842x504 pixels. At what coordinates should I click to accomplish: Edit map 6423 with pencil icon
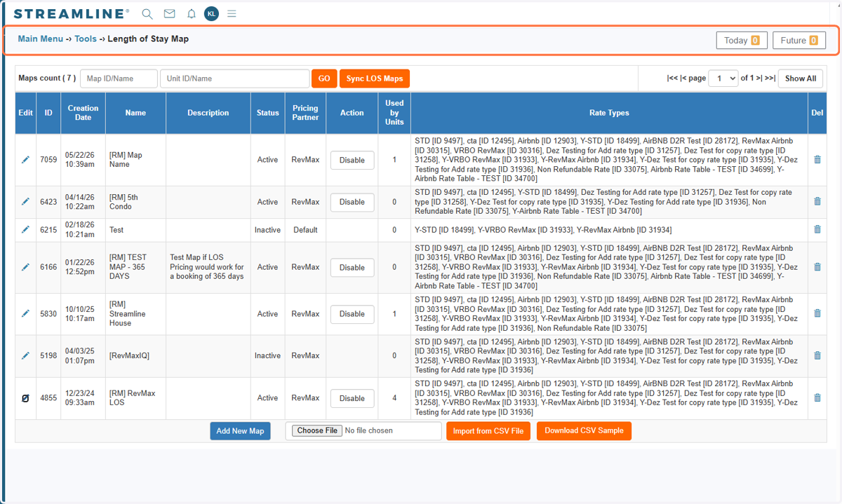[25, 202]
